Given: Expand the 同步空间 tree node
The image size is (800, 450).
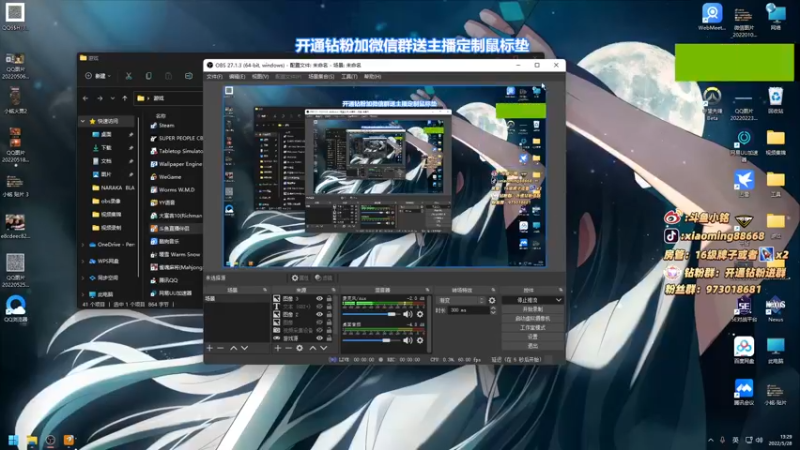Looking at the screenshot, I should pyautogui.click(x=83, y=278).
